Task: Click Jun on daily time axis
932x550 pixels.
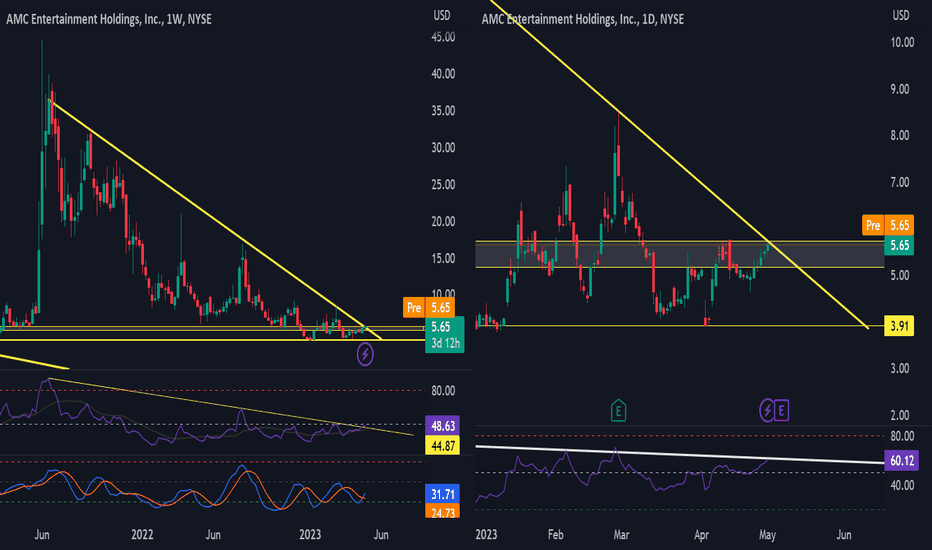Action: click(x=844, y=534)
